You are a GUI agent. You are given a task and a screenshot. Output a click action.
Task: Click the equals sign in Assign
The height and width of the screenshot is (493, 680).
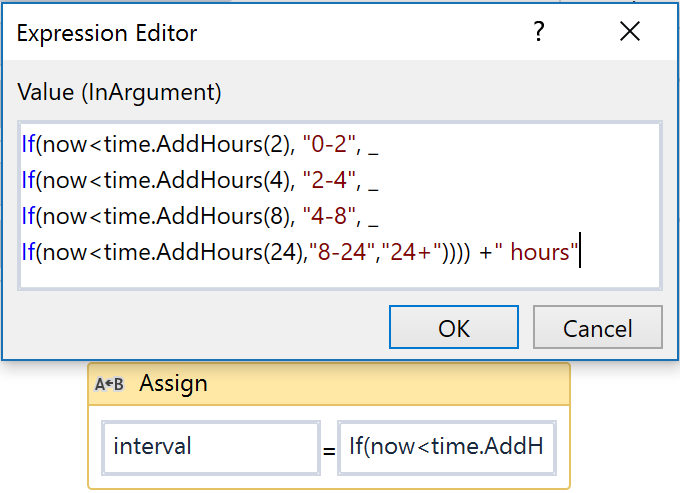click(329, 449)
